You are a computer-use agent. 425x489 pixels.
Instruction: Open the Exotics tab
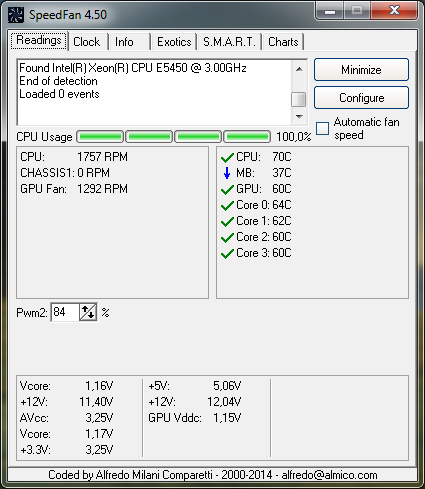point(174,42)
